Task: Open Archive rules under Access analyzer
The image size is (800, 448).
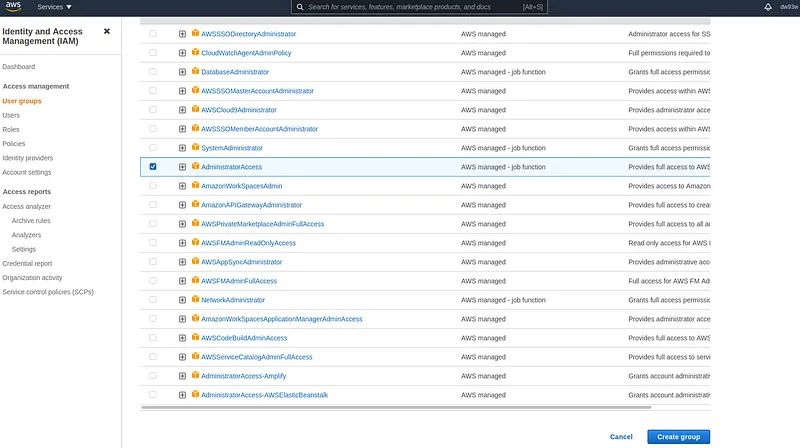Action: coord(31,221)
